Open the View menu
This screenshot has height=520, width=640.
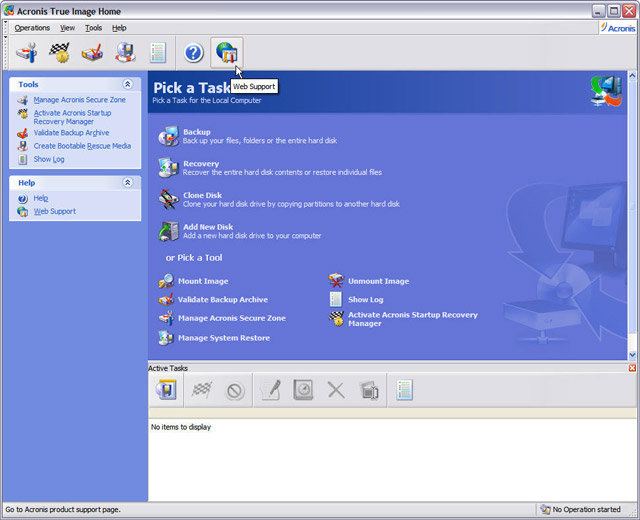tap(67, 28)
